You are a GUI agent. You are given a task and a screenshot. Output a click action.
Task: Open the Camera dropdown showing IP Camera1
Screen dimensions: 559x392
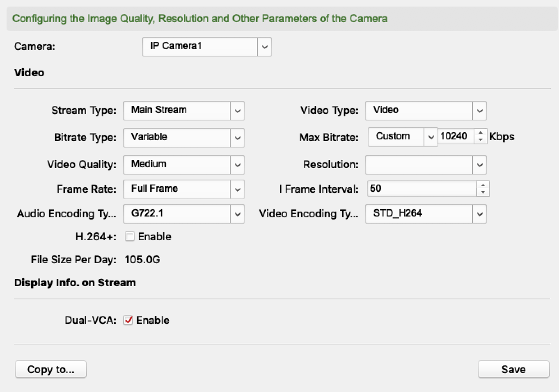tap(264, 47)
